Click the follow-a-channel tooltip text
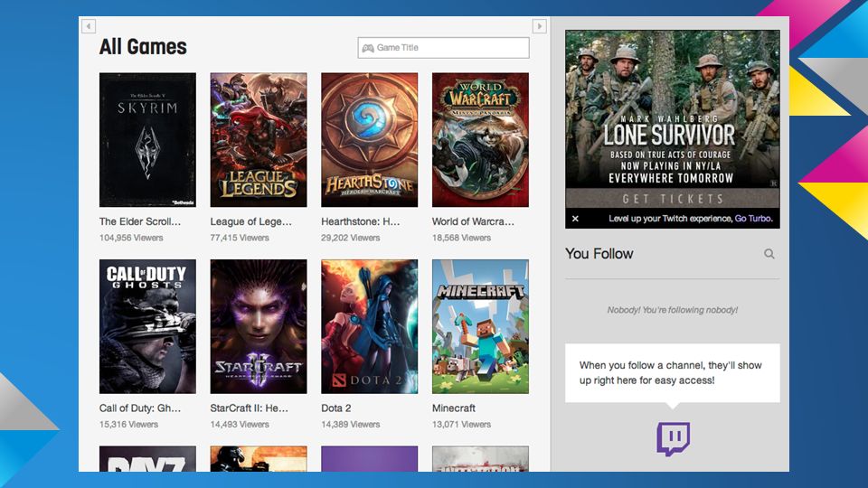Viewport: 868px width, 488px height. (670, 373)
